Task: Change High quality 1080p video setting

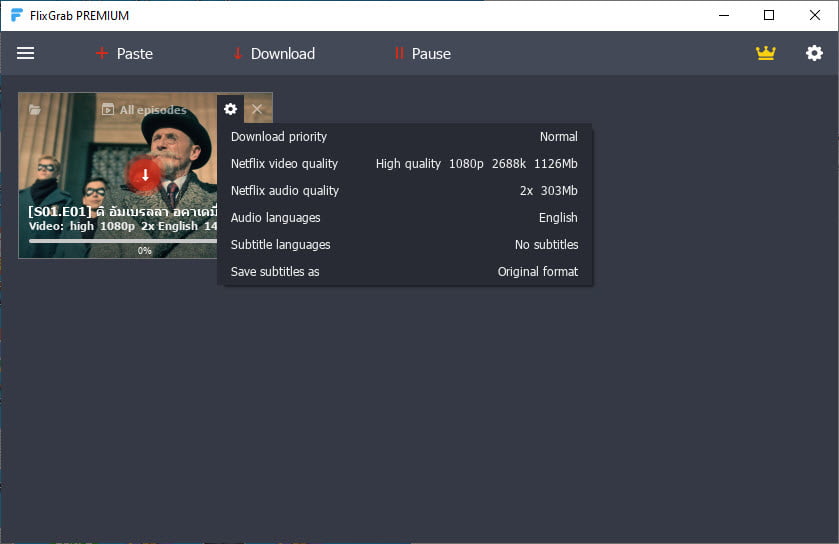Action: coord(476,164)
